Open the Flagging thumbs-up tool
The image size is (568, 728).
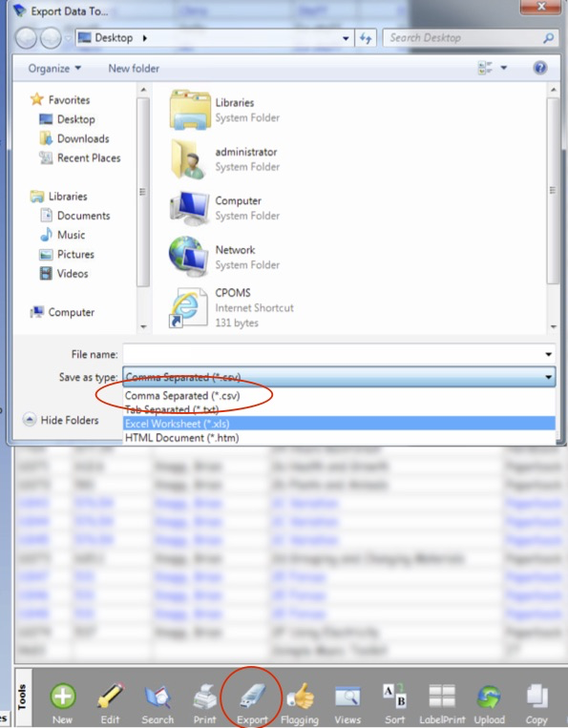tap(300, 697)
